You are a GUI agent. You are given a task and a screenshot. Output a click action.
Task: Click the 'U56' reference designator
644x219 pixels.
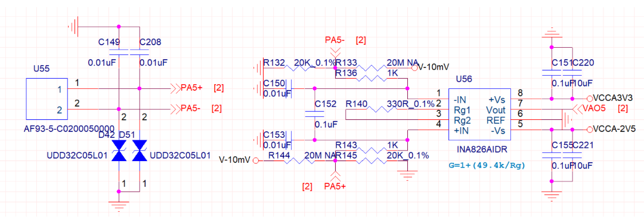pos(464,79)
